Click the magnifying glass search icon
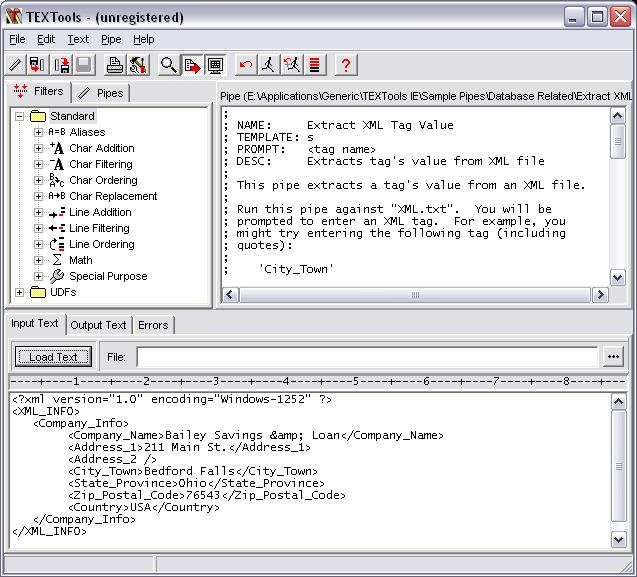This screenshot has width=637, height=577. (x=169, y=65)
